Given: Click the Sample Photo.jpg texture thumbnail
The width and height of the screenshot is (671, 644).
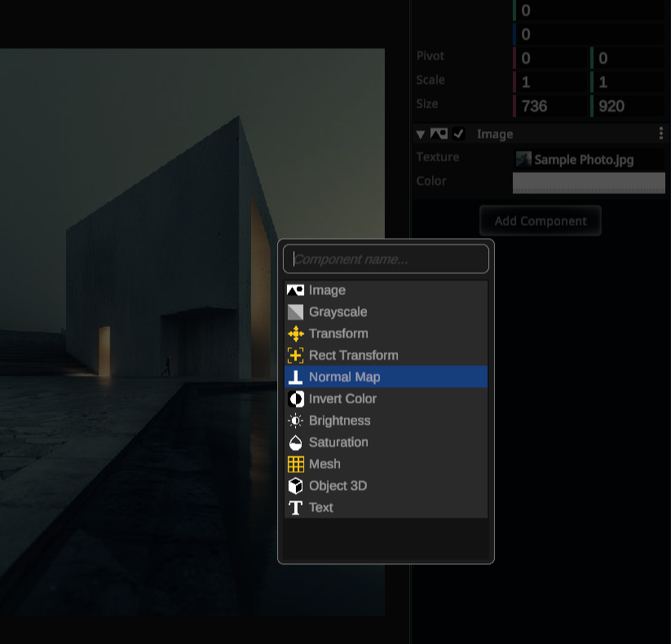Looking at the screenshot, I should pyautogui.click(x=523, y=160).
